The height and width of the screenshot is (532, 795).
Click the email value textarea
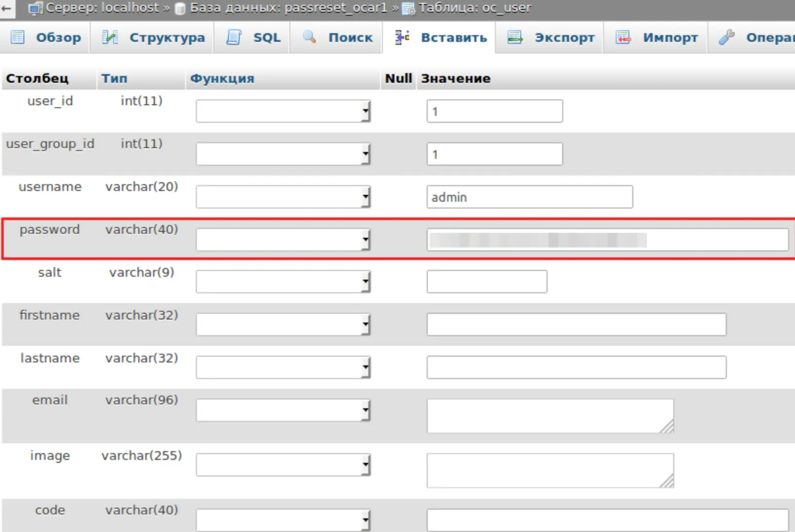click(550, 416)
